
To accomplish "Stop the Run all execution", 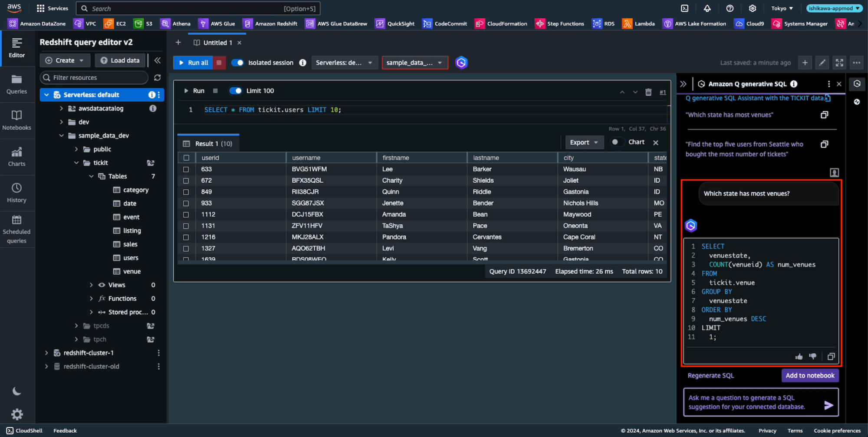I will click(x=219, y=62).
